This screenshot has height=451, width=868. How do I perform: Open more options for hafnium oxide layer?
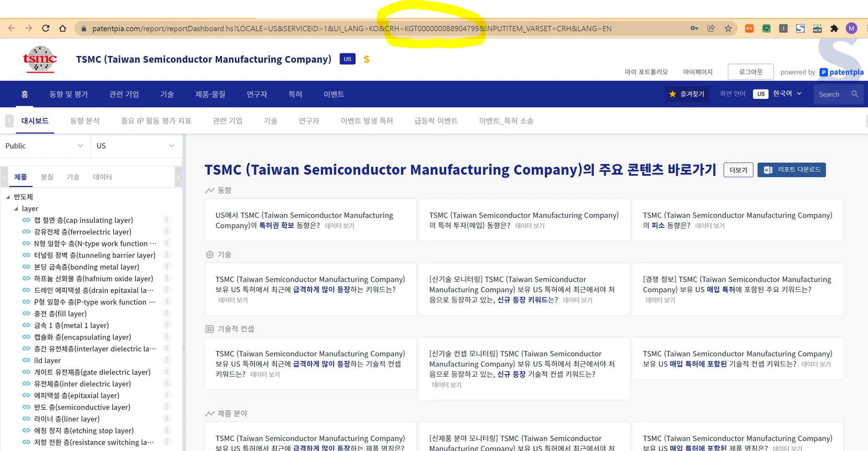click(x=167, y=278)
